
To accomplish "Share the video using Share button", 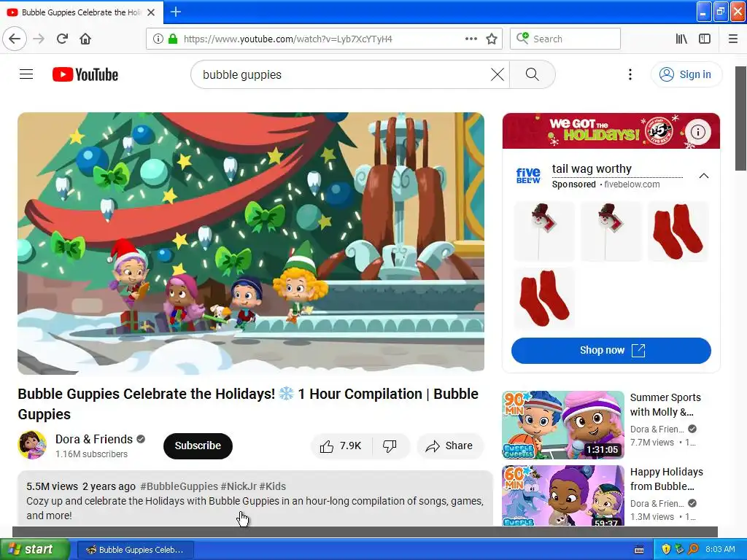I will point(450,446).
